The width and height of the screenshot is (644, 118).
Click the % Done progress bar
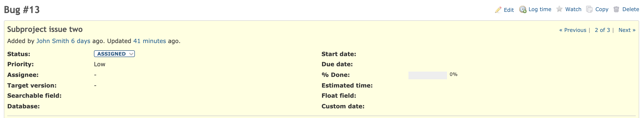coord(427,75)
